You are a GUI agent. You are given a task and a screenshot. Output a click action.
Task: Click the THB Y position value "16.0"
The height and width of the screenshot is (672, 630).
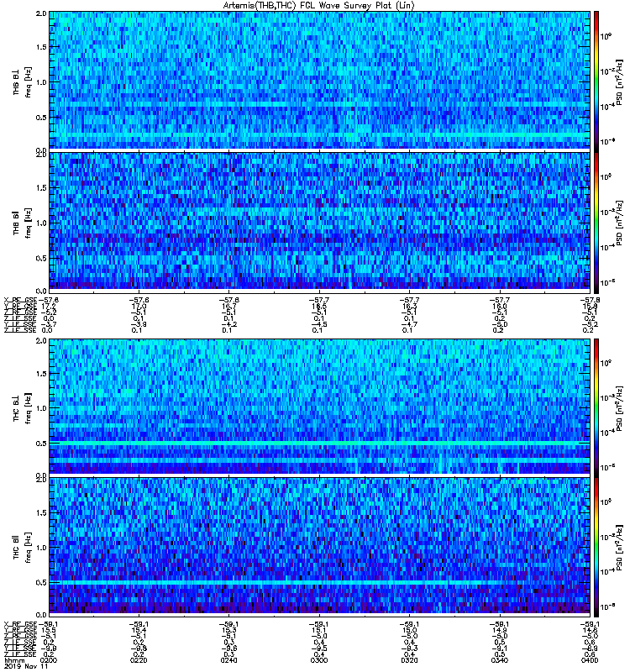(499, 307)
